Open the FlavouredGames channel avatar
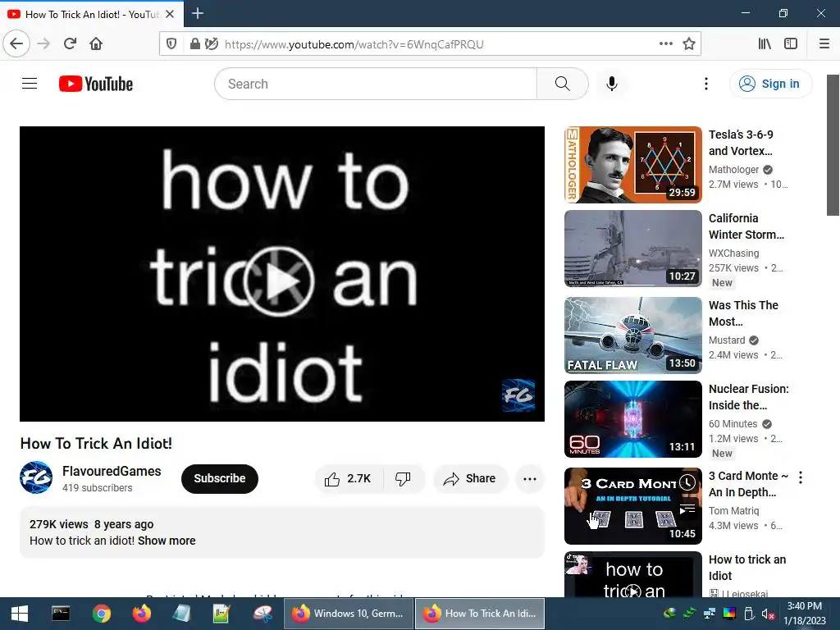The image size is (840, 630). pyautogui.click(x=36, y=477)
